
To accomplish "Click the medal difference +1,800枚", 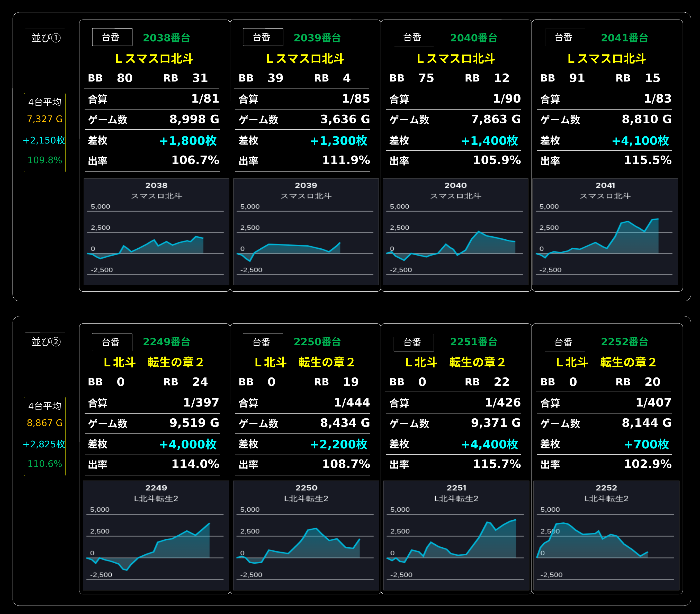I will [188, 140].
